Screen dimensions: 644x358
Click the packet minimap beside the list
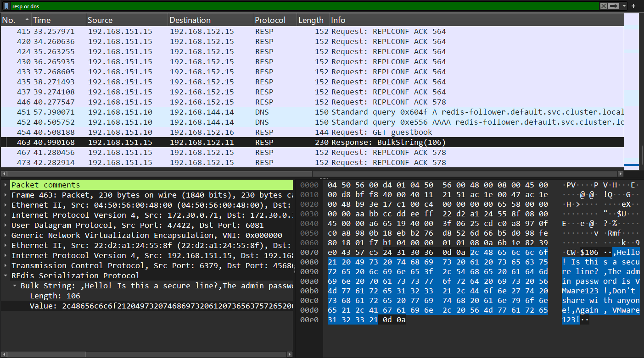tap(632, 92)
